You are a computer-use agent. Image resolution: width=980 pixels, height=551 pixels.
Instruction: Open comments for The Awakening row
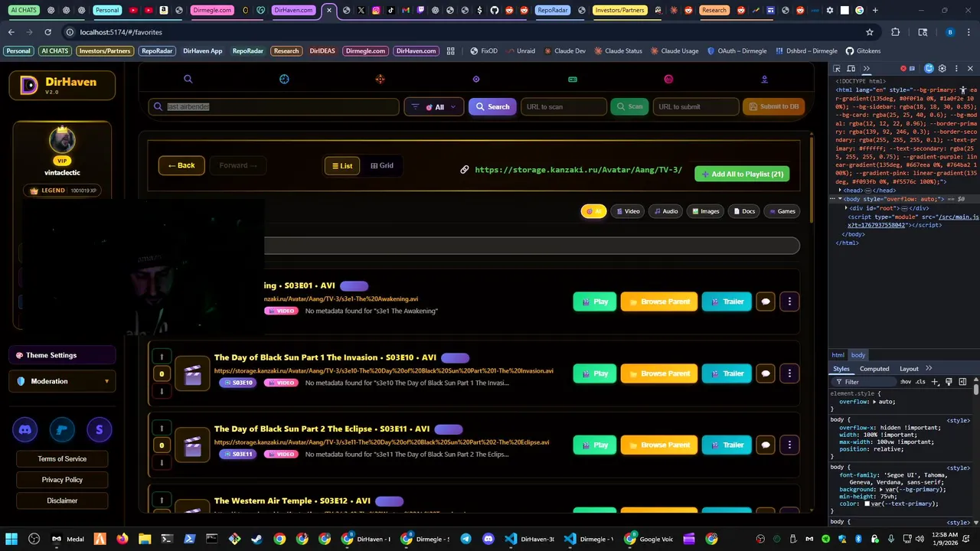coord(766,302)
